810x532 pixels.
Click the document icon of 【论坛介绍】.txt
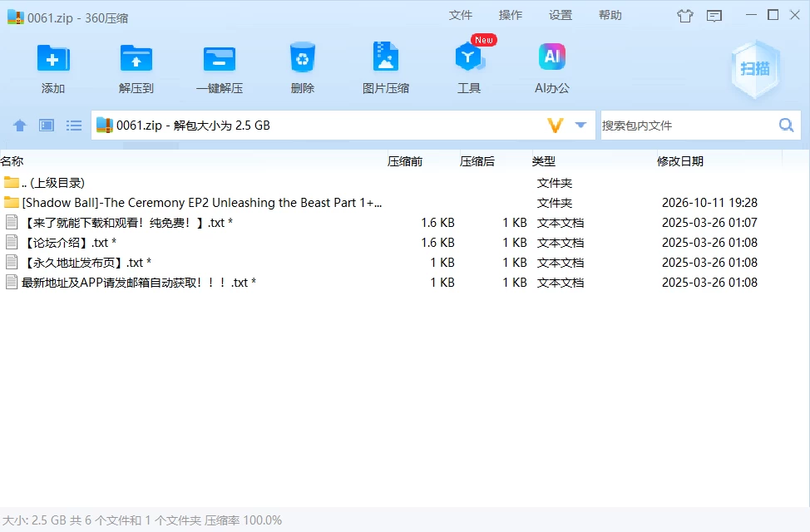click(12, 242)
